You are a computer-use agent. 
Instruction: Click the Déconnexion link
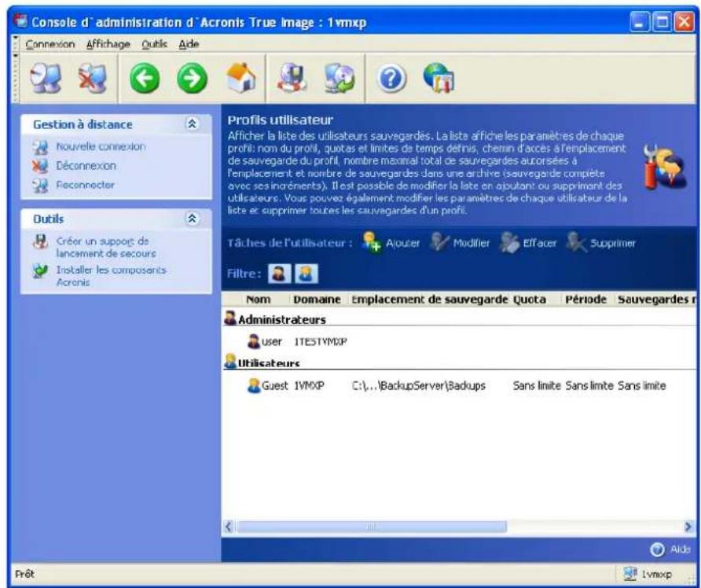pos(86,166)
